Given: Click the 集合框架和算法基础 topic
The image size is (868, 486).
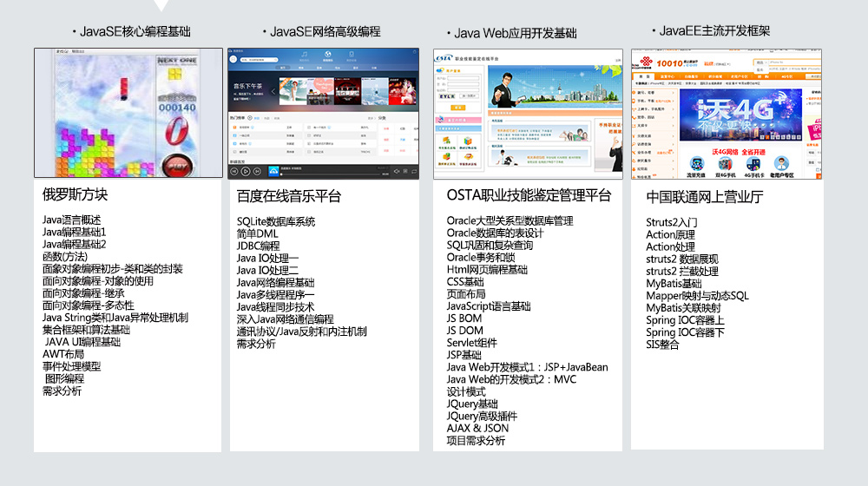Looking at the screenshot, I should coord(86,329).
